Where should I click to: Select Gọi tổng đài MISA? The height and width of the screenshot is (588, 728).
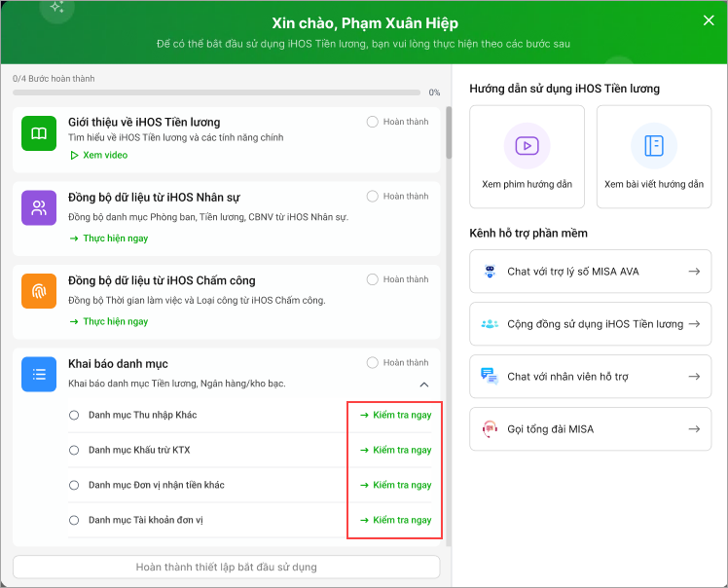(x=591, y=428)
